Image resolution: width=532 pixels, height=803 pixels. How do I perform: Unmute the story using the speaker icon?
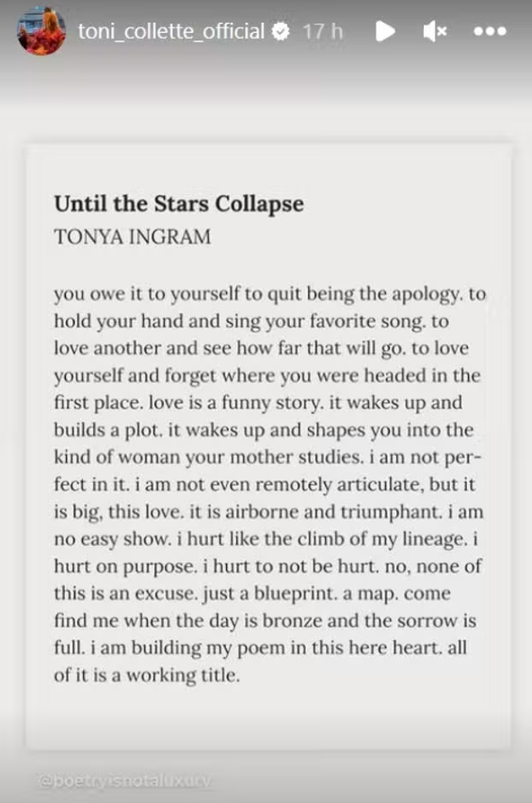coord(435,32)
